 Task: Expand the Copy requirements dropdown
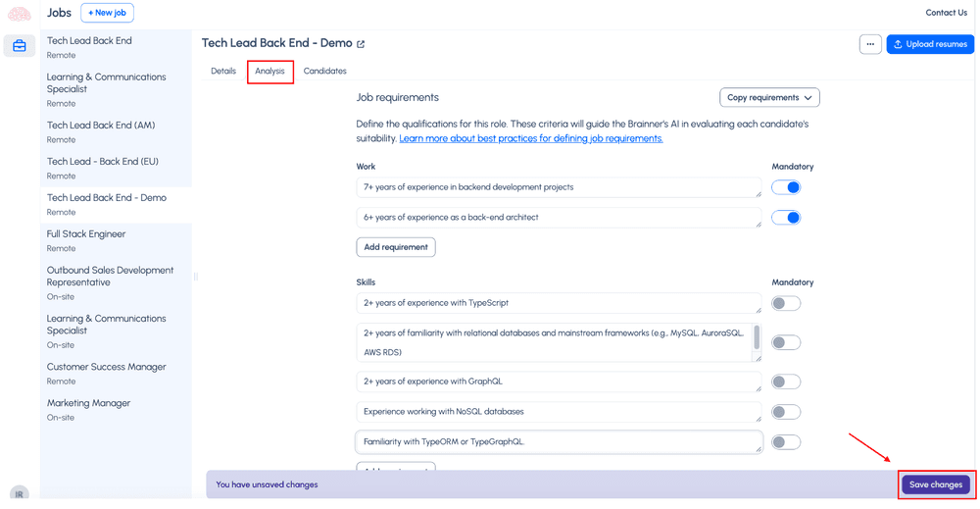[x=769, y=98]
